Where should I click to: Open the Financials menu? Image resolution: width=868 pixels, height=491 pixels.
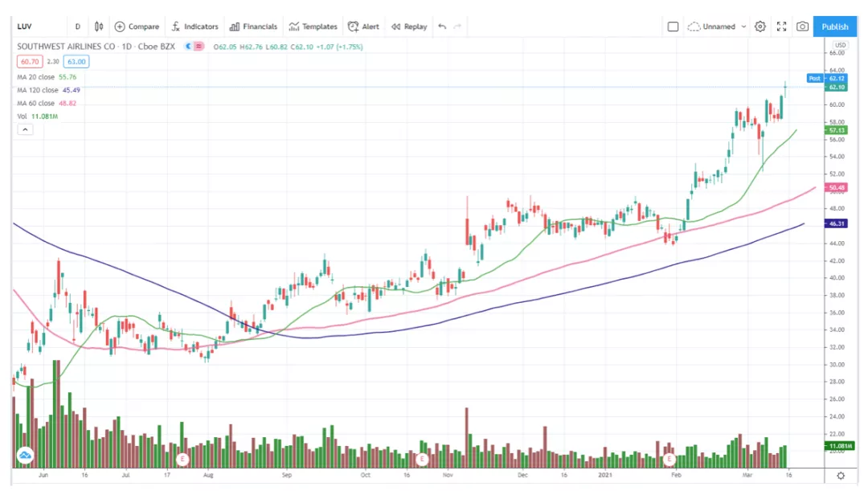pyautogui.click(x=253, y=26)
